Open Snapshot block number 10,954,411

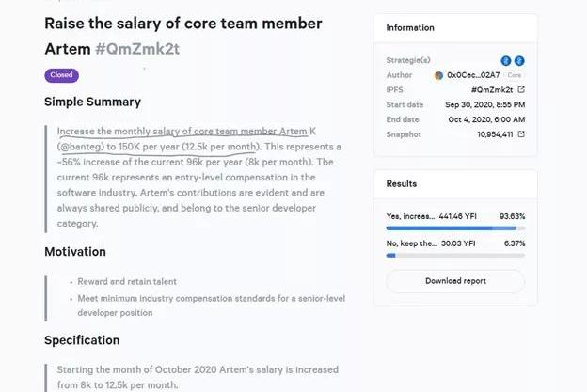[x=493, y=134]
